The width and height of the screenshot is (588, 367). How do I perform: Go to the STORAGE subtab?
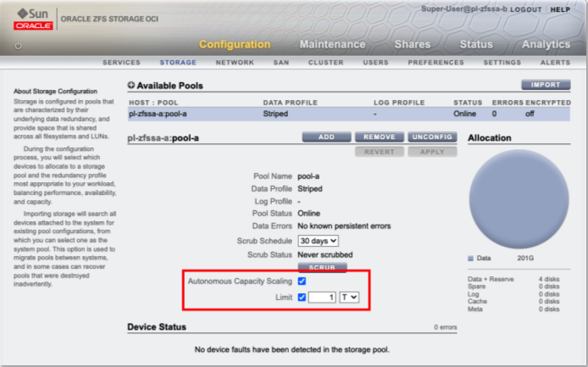click(x=178, y=62)
